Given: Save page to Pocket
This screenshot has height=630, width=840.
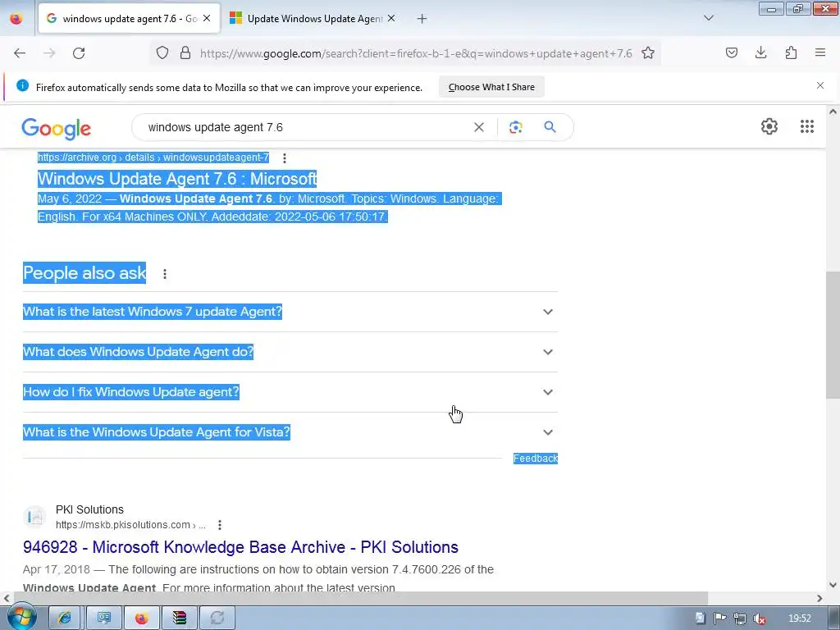Looking at the screenshot, I should tap(732, 52).
